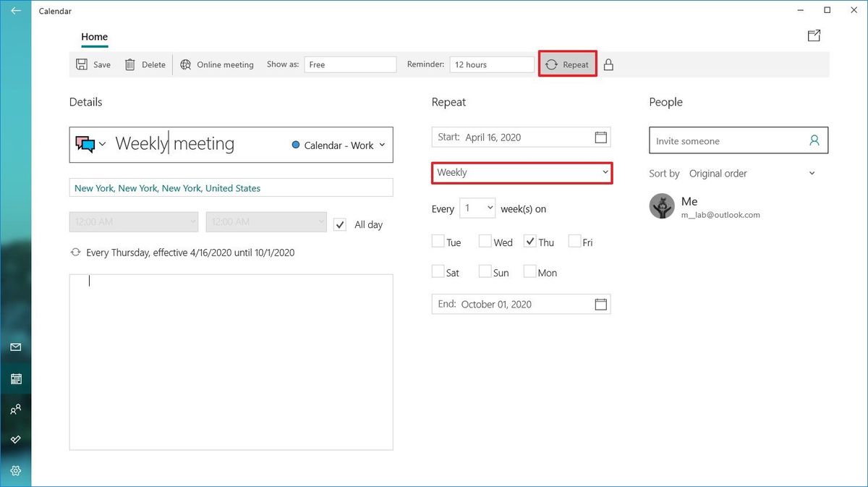Click the back arrow
This screenshot has height=487, width=868.
coord(16,11)
